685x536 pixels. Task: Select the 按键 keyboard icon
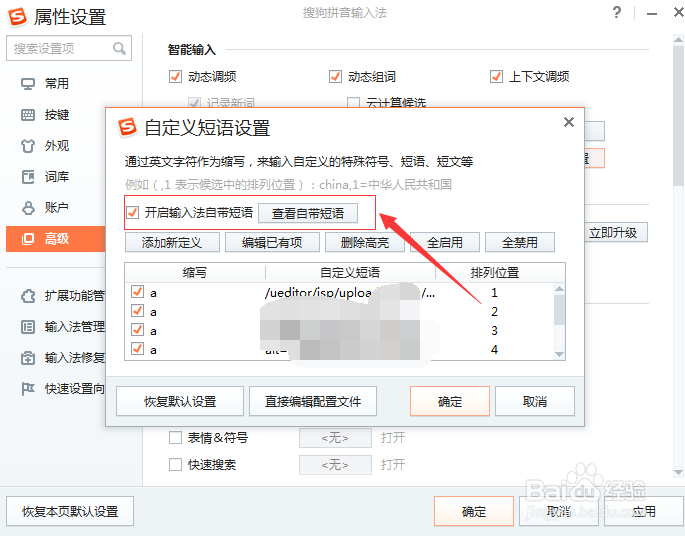(x=28, y=115)
